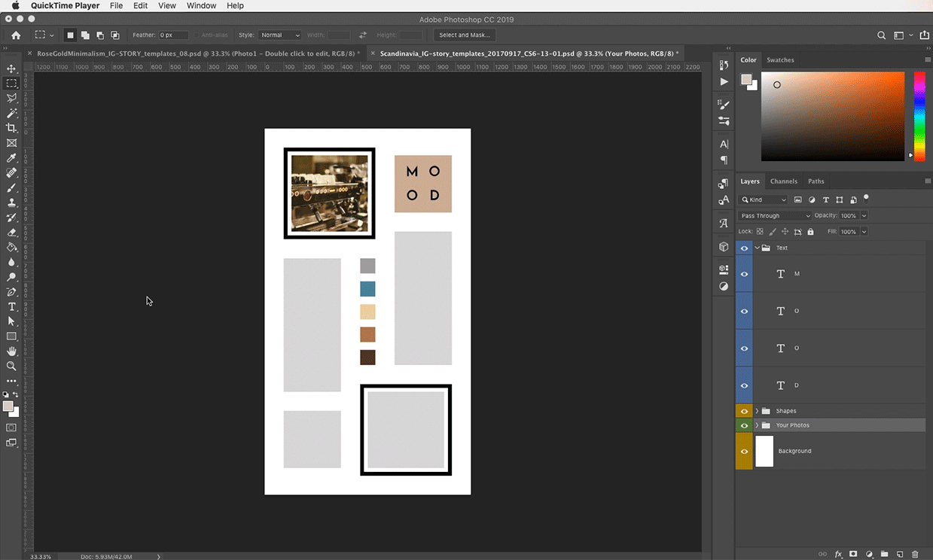The image size is (933, 560).
Task: Select the Brush tool
Action: [x=11, y=187]
